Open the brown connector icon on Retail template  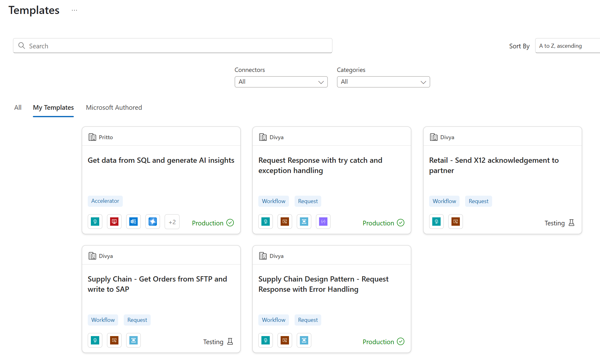tap(456, 221)
